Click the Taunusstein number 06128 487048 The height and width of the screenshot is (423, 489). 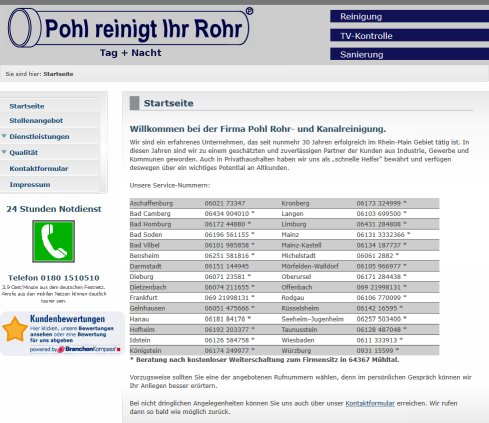coord(379,330)
